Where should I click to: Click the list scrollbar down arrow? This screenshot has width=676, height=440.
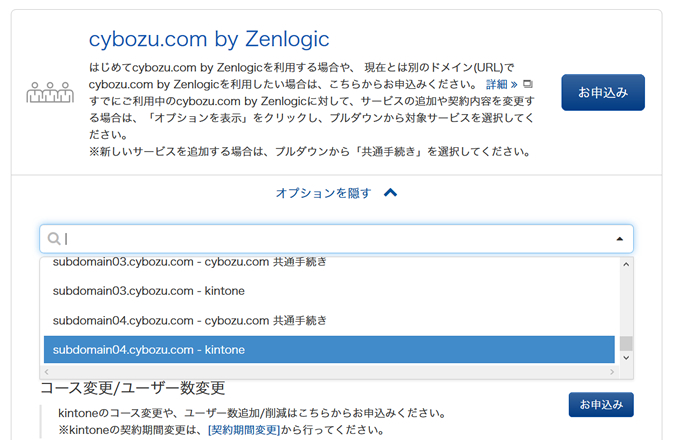click(x=626, y=358)
